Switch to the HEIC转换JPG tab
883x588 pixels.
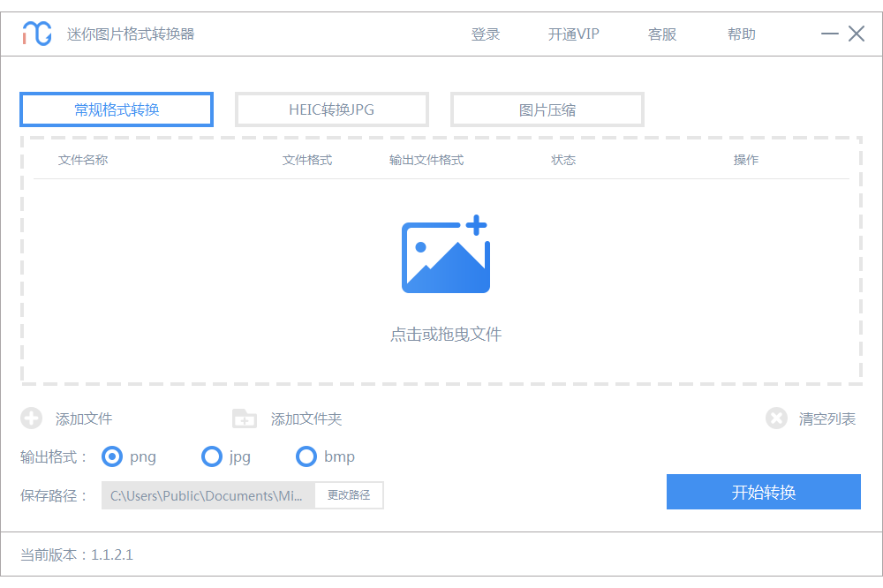332,109
